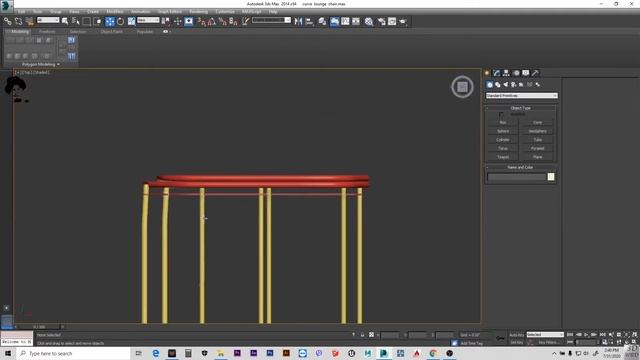Click the ViewCube in viewport
Image resolution: width=640 pixels, height=360 pixels.
[x=462, y=87]
